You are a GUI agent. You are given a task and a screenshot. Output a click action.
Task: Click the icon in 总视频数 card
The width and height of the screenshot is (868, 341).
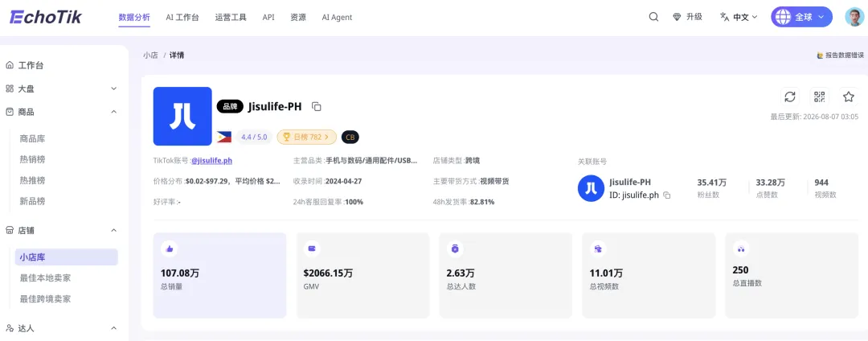pyautogui.click(x=598, y=249)
